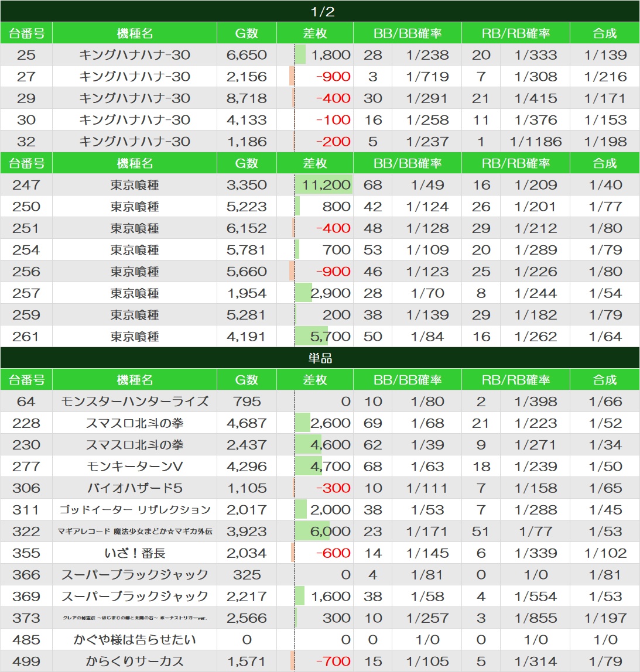Image resolution: width=640 pixels, height=672 pixels.
Task: Click BB rate 1/109 in row 254
Action: [427, 250]
